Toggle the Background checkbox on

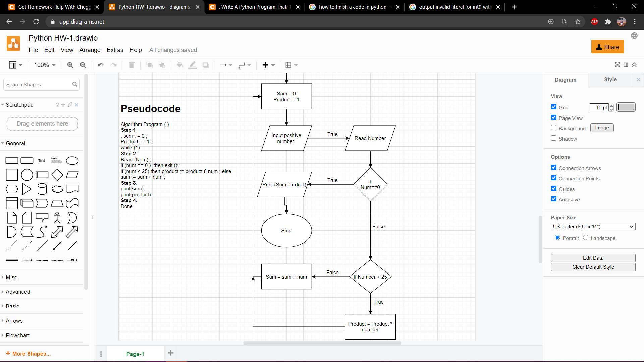pos(554,128)
